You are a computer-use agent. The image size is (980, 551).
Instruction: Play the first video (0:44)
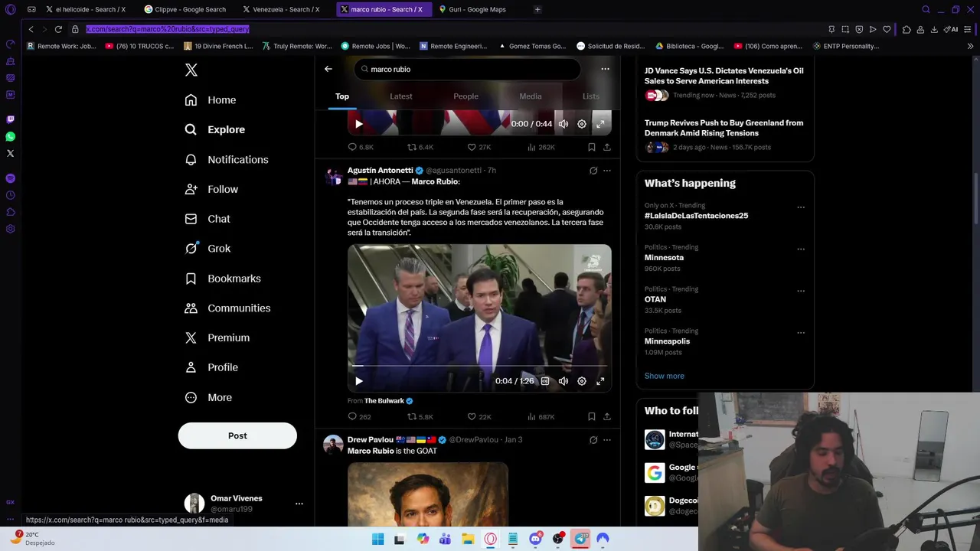359,124
